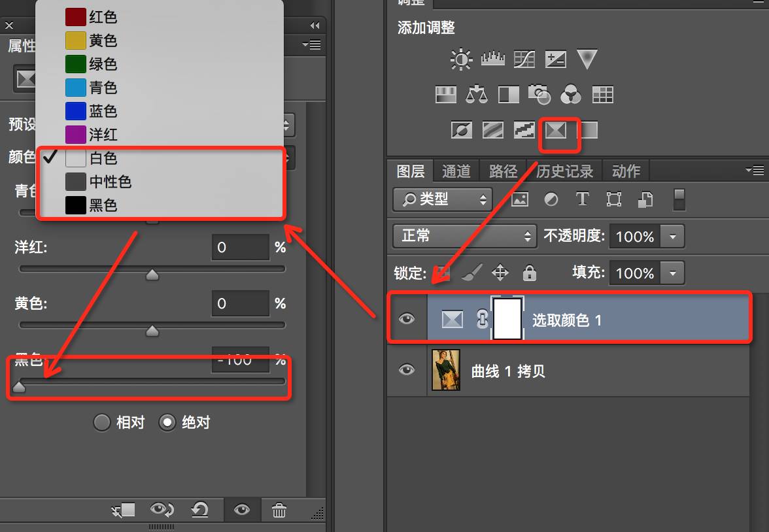Choose 青色 from the color list
This screenshot has width=769, height=532.
coord(160,88)
